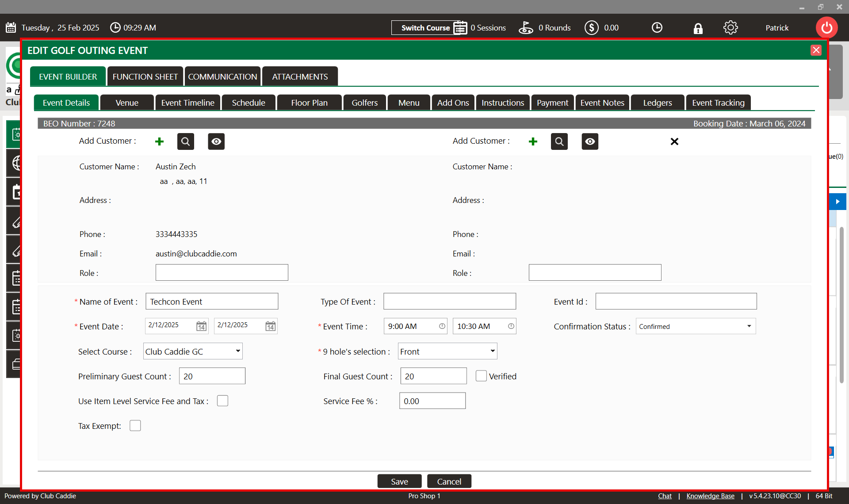The image size is (849, 504).
Task: Switch to Event Timeline sub-tab
Action: pyautogui.click(x=187, y=103)
